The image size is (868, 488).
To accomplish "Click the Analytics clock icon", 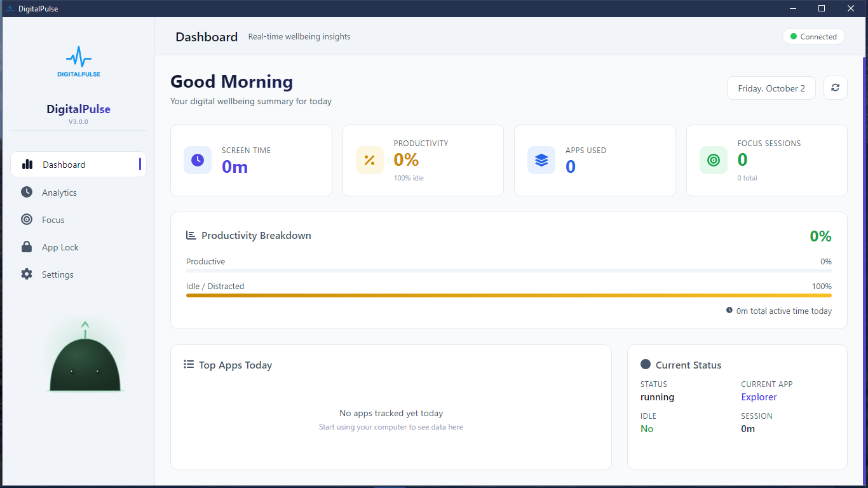I will tap(27, 192).
